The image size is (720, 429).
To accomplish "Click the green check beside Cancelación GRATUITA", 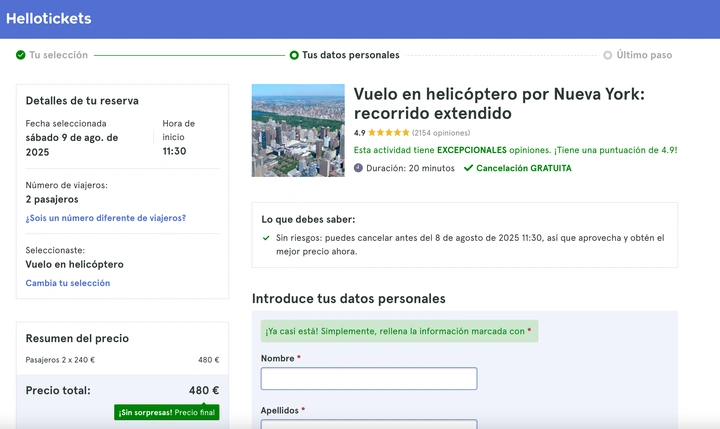I will point(468,168).
